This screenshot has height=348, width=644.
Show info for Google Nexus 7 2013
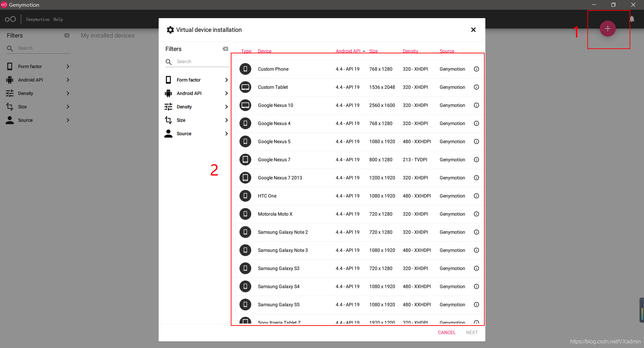pos(476,178)
